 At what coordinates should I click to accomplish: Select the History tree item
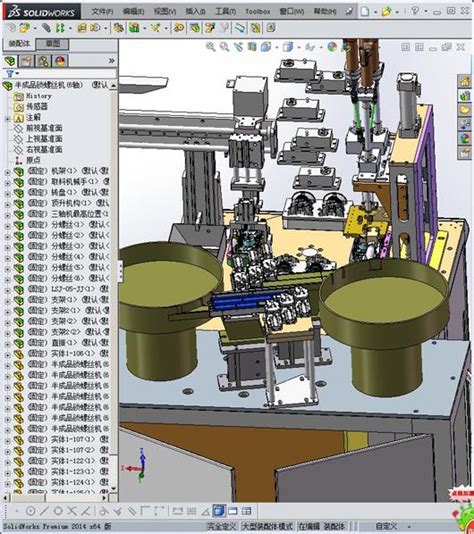click(x=39, y=96)
